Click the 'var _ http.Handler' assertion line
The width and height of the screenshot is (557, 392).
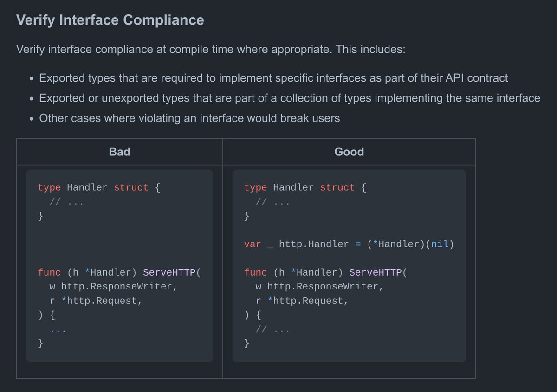pos(349,244)
